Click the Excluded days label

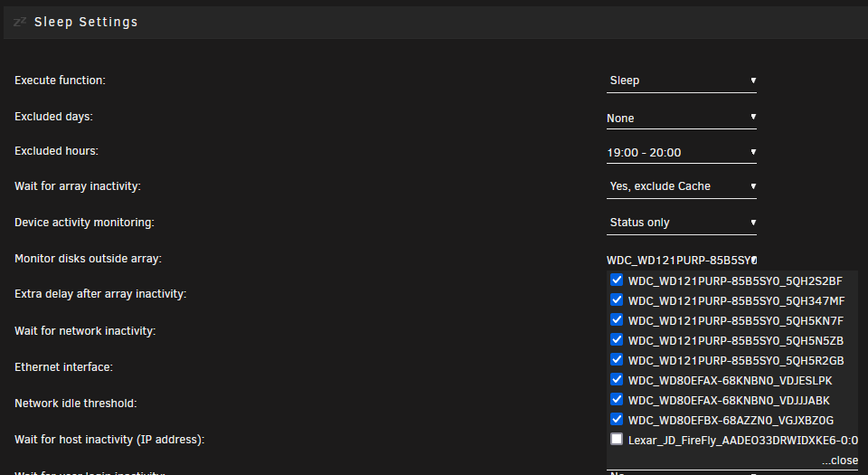(53, 117)
